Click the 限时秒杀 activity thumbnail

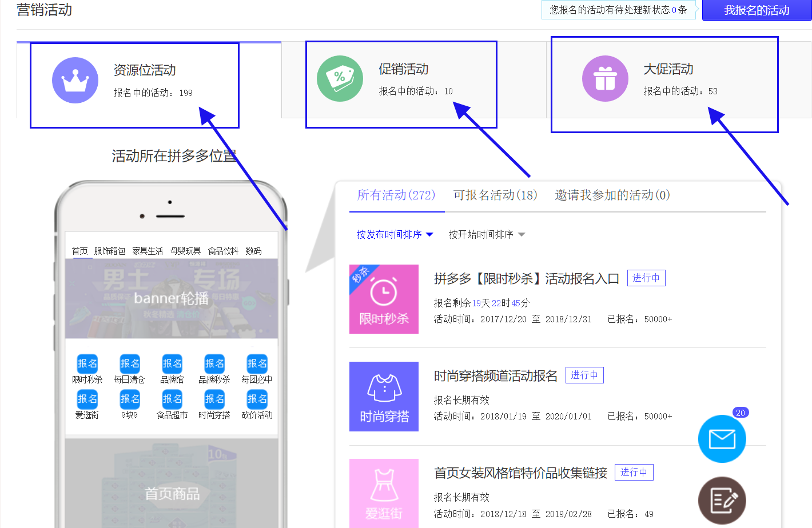point(384,299)
